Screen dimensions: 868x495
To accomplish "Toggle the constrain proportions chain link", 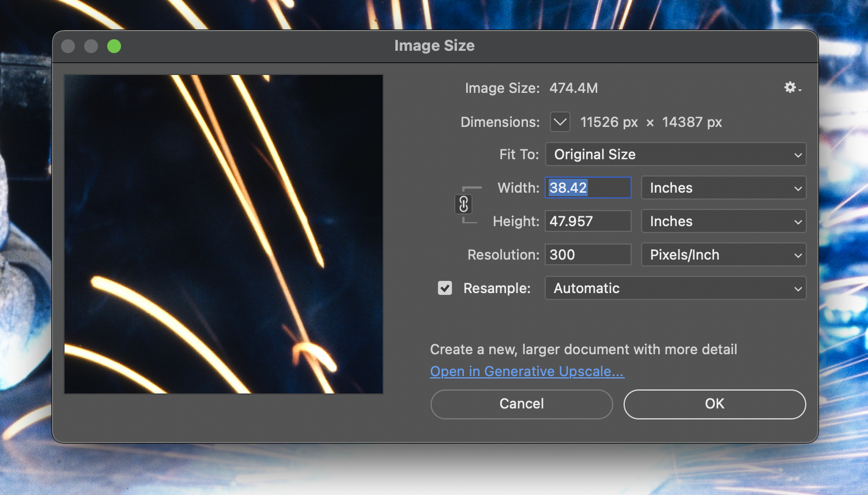I will (463, 204).
